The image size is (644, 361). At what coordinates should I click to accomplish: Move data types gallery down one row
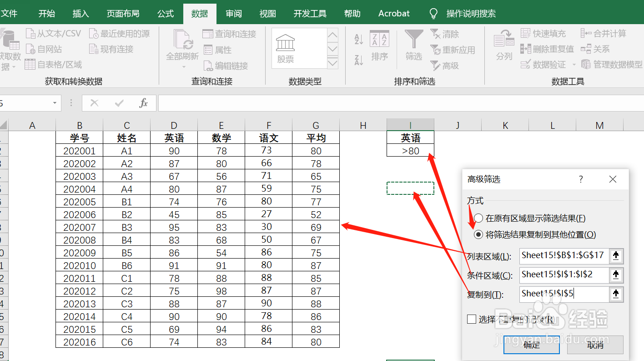click(x=333, y=49)
